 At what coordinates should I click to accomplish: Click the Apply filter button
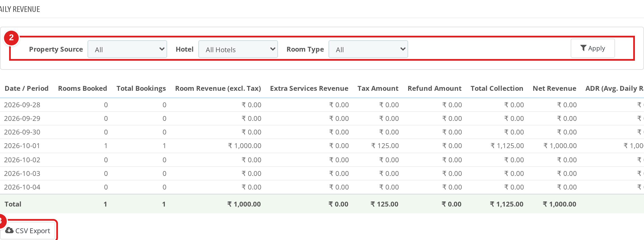pos(593,48)
